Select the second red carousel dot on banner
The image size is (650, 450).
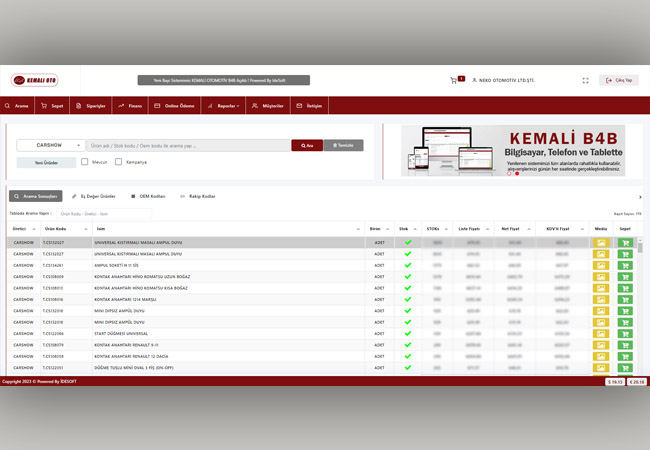coord(517,174)
